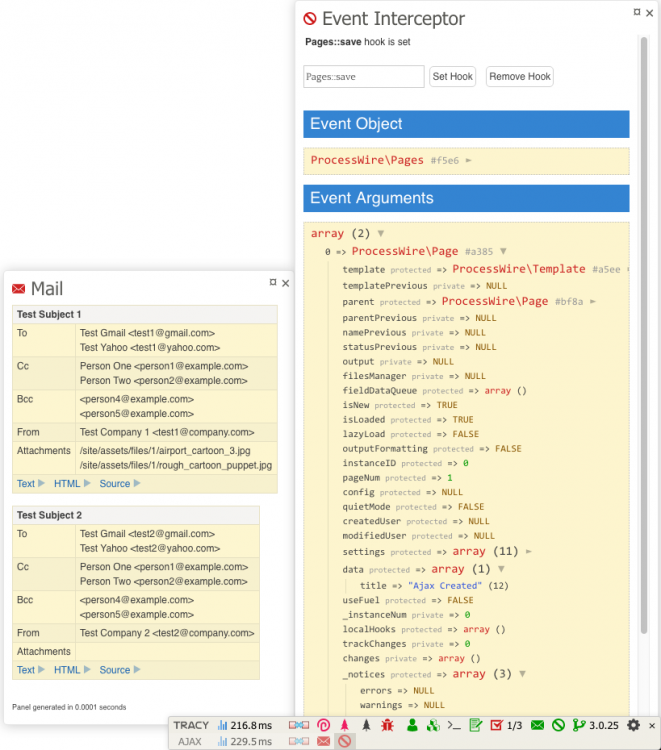Click the "Ajax Created" title value
661x750 pixels.
[445, 585]
